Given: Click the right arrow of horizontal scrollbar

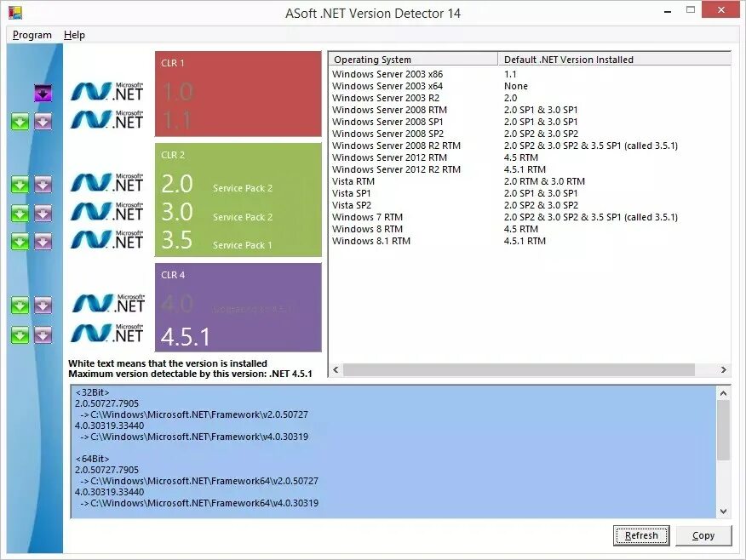Looking at the screenshot, I should (724, 369).
